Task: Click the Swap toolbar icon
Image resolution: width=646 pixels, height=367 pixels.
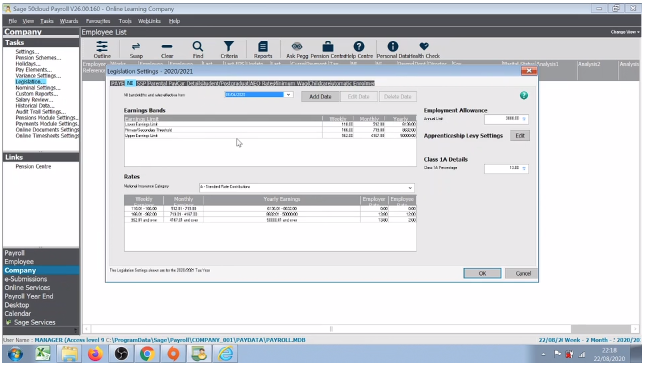Action: (136, 50)
